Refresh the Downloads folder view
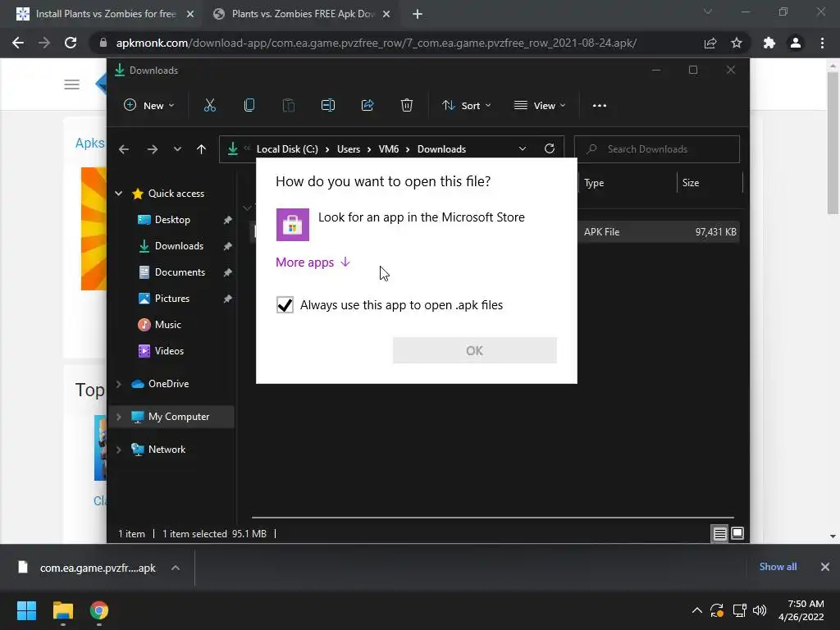840x630 pixels. [549, 149]
